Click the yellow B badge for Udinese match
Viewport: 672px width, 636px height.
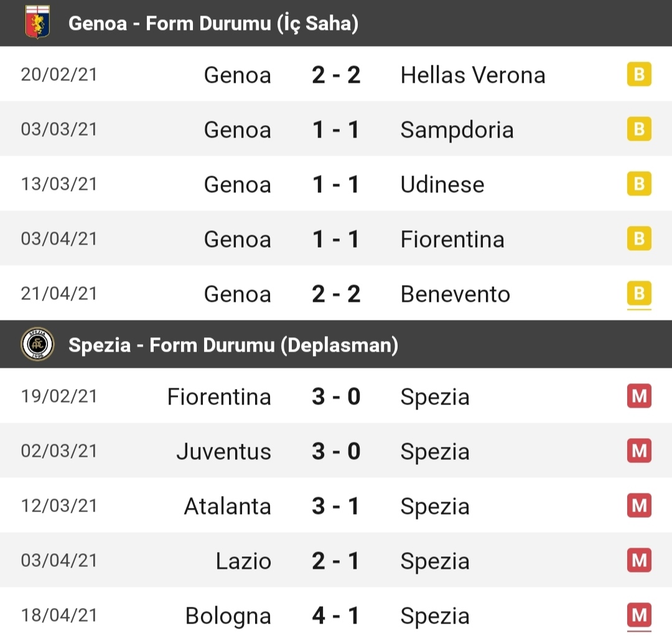point(639,184)
